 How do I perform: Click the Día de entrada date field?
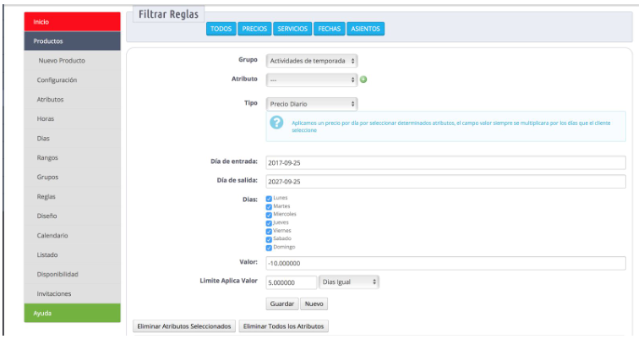[x=445, y=162]
